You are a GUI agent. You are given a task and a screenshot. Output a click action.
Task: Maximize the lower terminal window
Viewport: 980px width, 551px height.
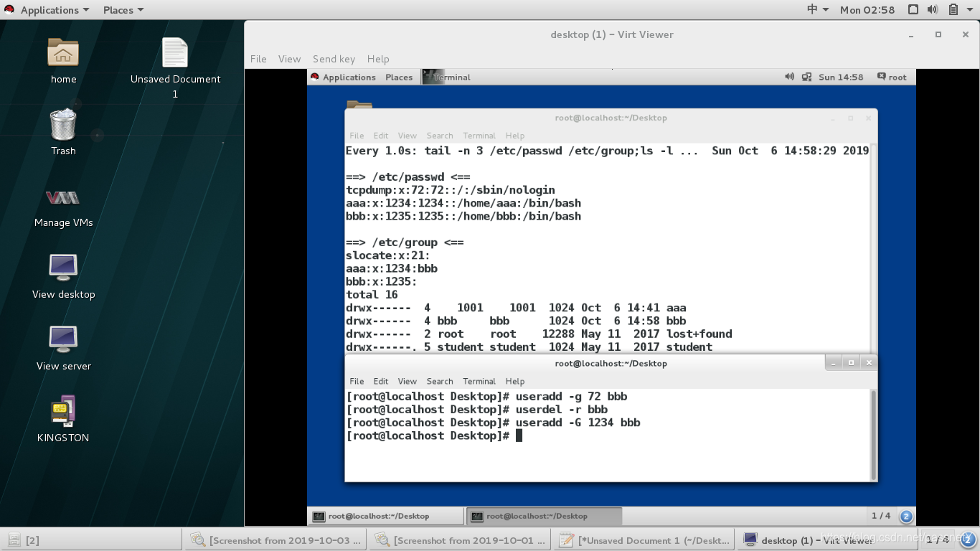click(851, 363)
